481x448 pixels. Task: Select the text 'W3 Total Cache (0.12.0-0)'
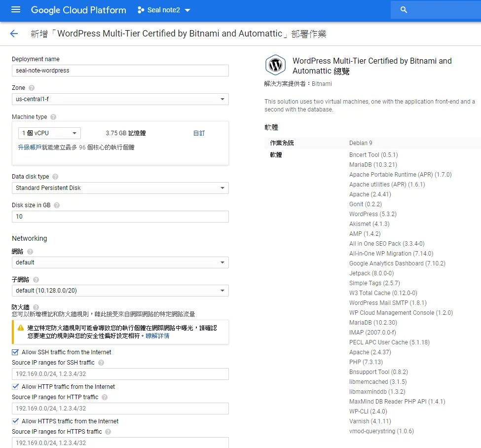[x=383, y=293]
